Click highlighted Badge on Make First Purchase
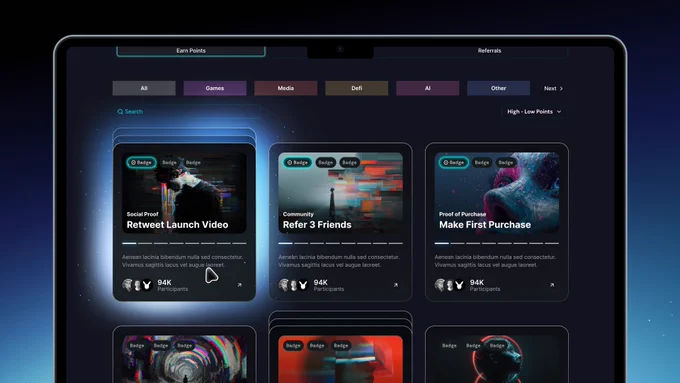680x383 pixels. pos(454,163)
